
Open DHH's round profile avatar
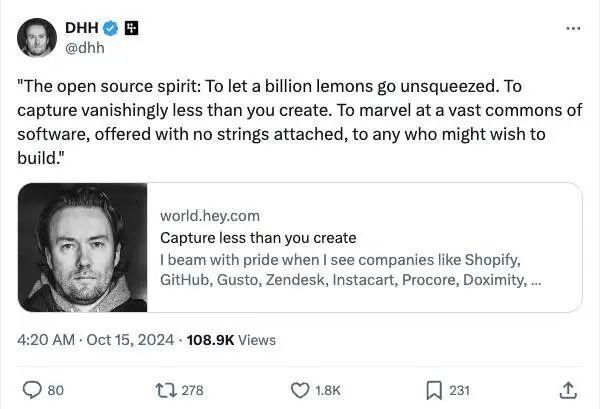click(36, 36)
